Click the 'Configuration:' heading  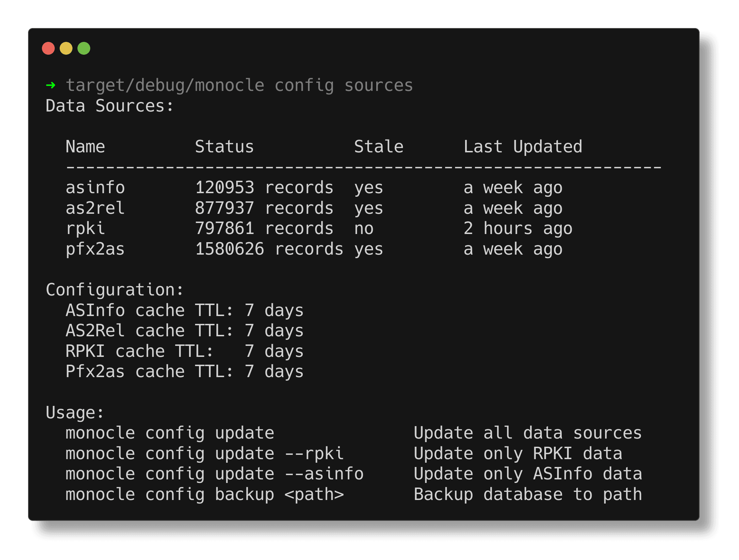[114, 290]
